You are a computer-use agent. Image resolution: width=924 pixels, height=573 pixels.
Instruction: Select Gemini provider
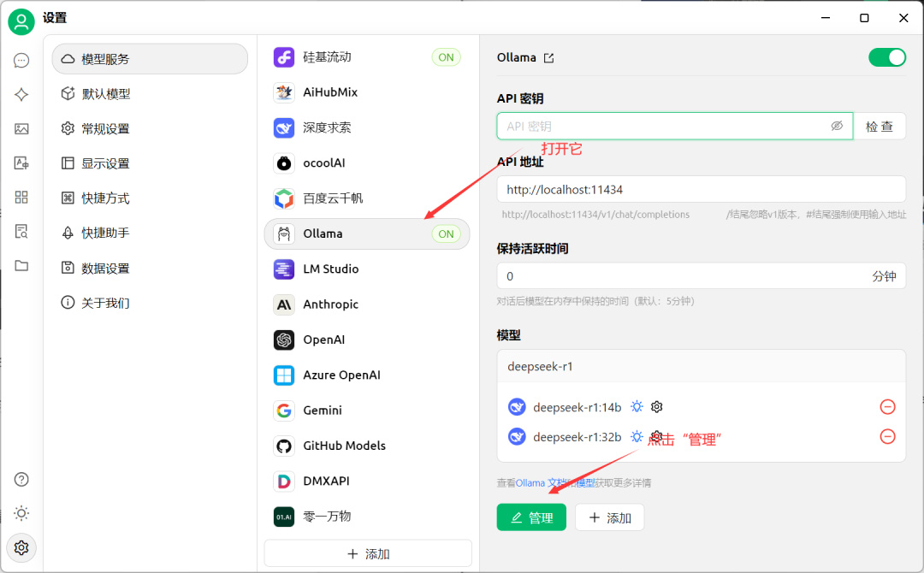pos(366,411)
